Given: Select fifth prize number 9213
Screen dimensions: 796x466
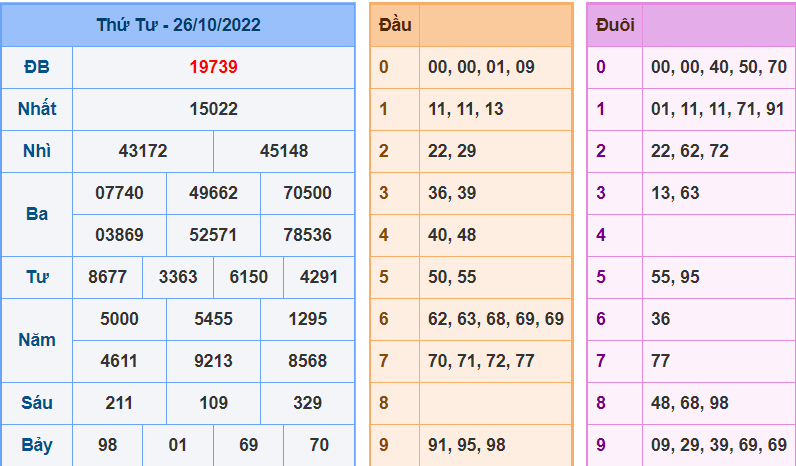Looking at the screenshot, I should click(213, 361).
